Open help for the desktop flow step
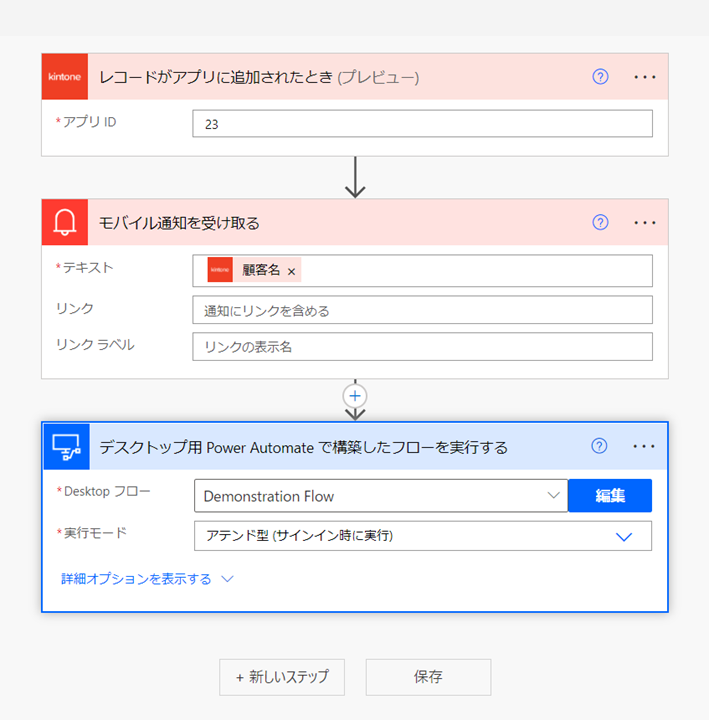This screenshot has width=709, height=720. point(599,446)
